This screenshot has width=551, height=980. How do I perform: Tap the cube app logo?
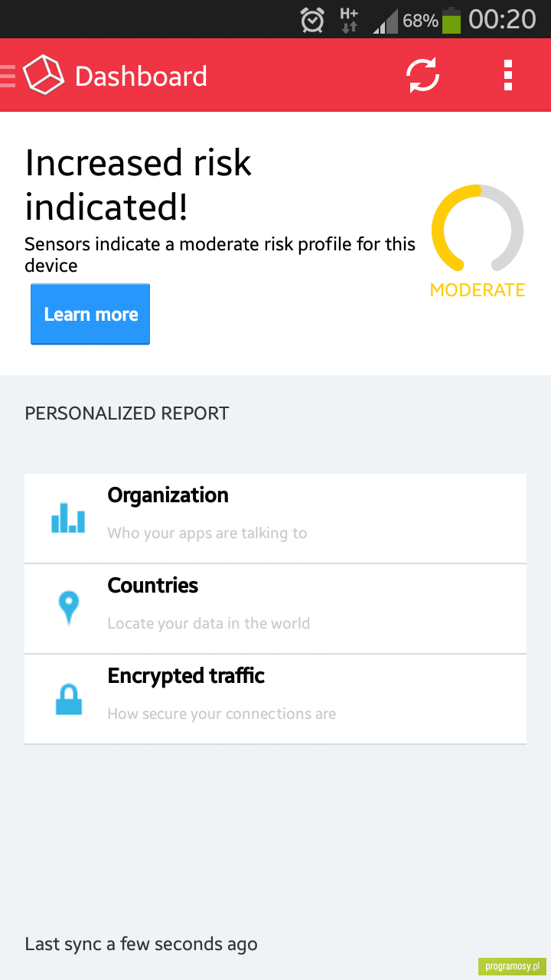pyautogui.click(x=44, y=75)
